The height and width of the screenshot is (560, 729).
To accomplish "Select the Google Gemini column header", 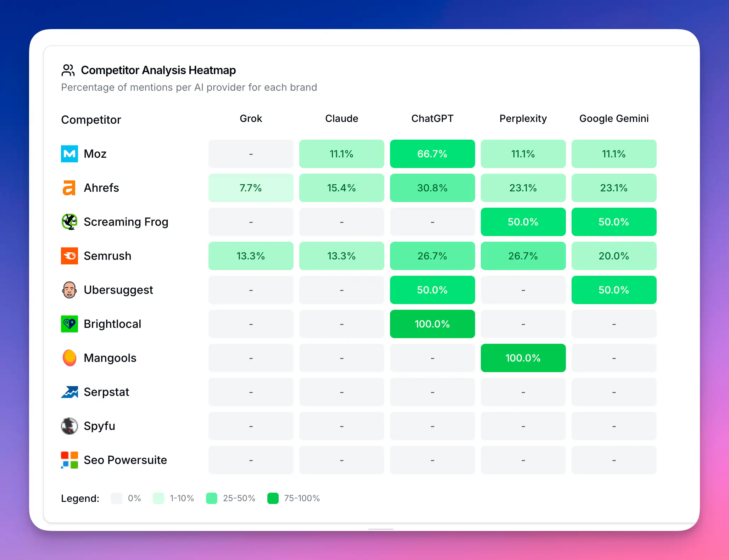I will 614,118.
